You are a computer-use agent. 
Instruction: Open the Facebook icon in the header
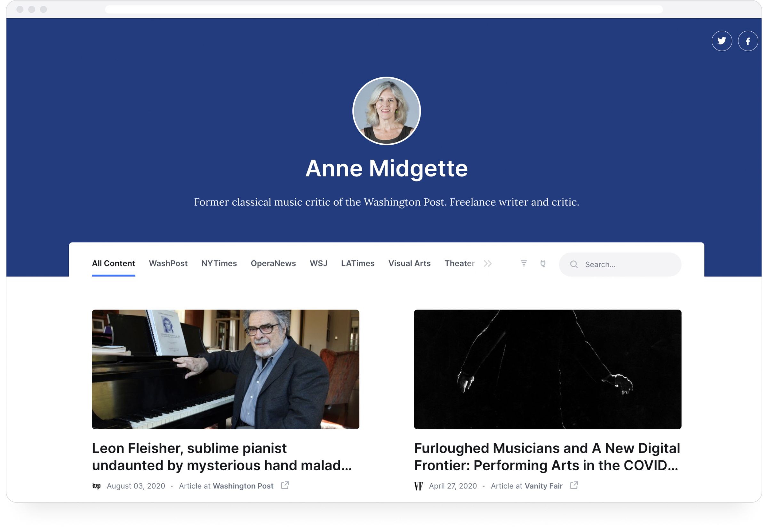tap(748, 41)
